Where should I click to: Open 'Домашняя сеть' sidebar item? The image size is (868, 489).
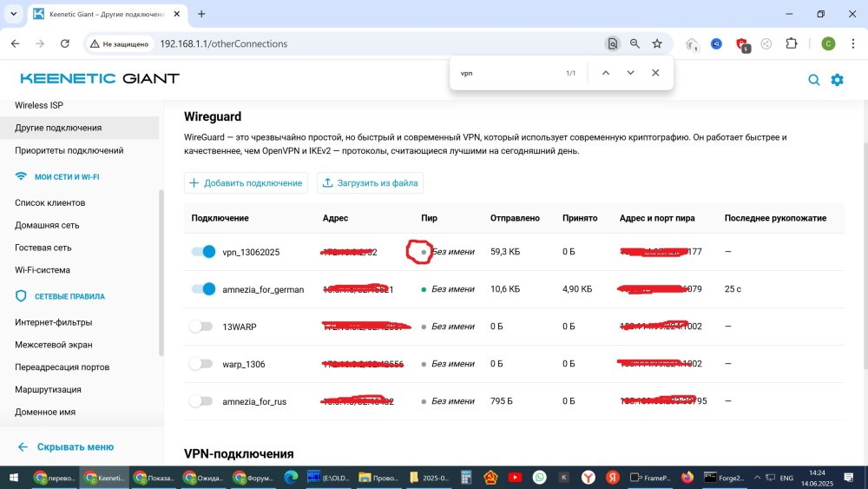point(47,225)
